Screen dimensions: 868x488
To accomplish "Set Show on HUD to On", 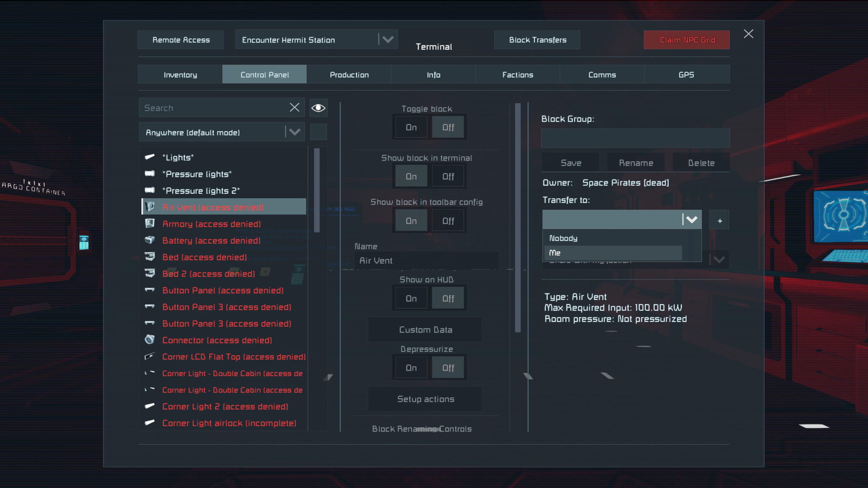I will [411, 298].
